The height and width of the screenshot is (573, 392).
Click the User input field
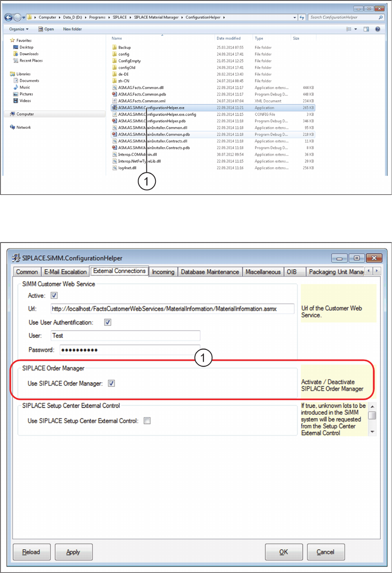[125, 336]
